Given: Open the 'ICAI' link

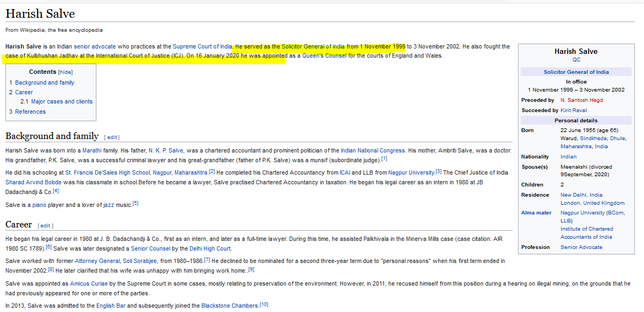Looking at the screenshot, I should click(345, 172).
